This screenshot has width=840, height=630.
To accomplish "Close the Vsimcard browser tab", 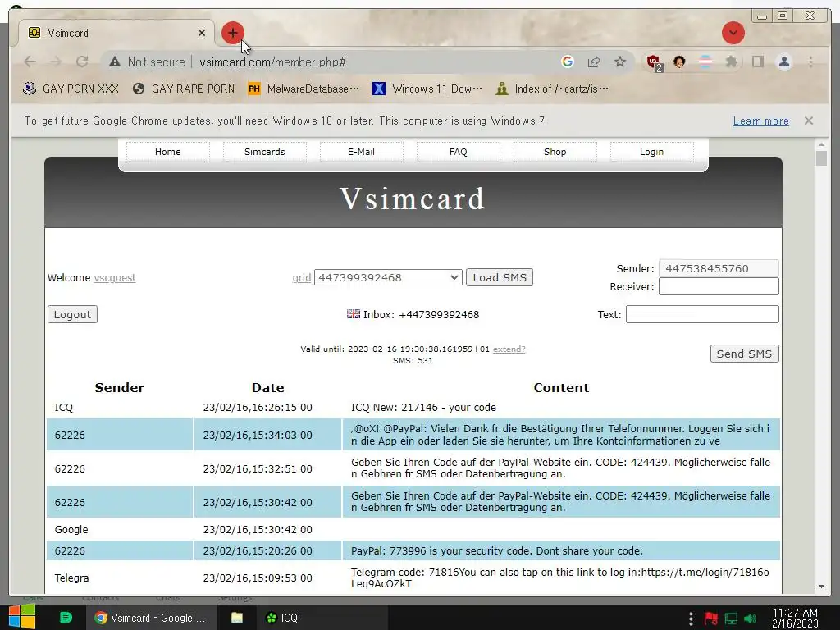I will pyautogui.click(x=202, y=33).
